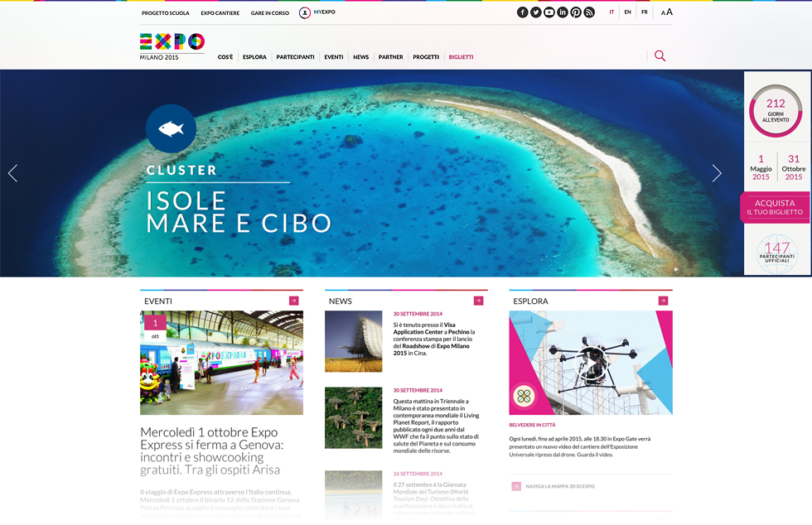Click the first 30 Settembre 2014 date
Image resolution: width=812 pixels, height=525 pixels.
coord(418,314)
